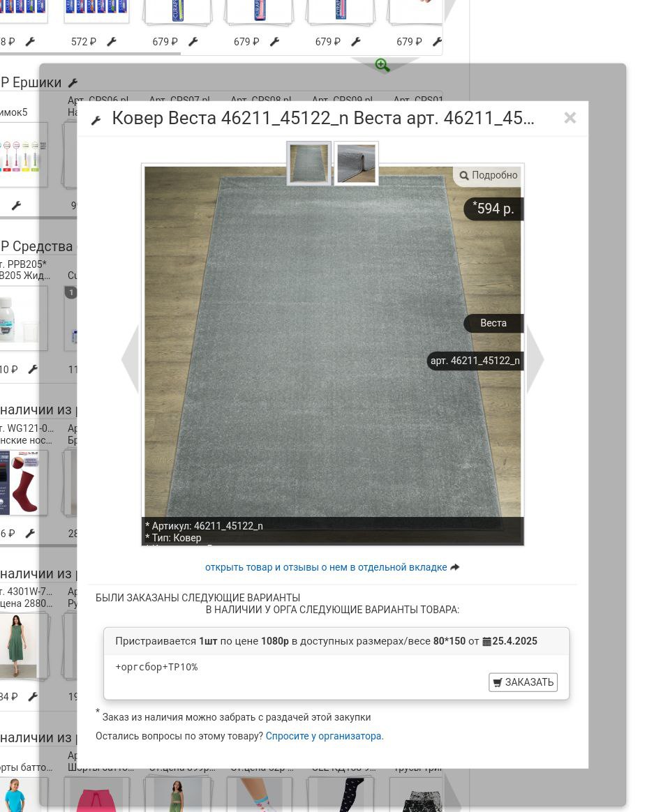The image size is (647, 812).
Task: Click the Ершики section heading
Action: (31, 82)
